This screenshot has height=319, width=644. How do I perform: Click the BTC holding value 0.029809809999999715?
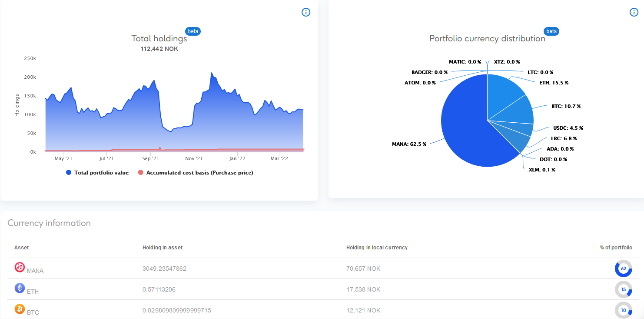pyautogui.click(x=177, y=310)
